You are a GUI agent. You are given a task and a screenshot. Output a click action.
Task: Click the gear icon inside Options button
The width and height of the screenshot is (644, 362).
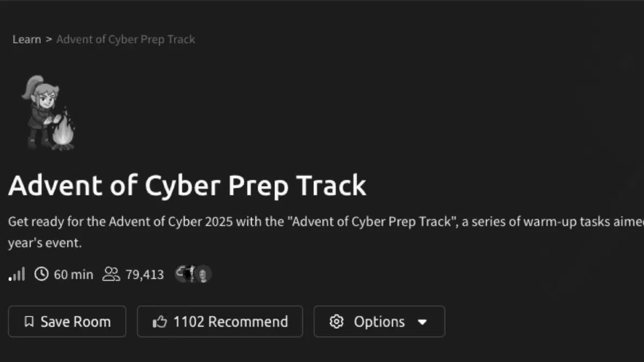pos(336,321)
